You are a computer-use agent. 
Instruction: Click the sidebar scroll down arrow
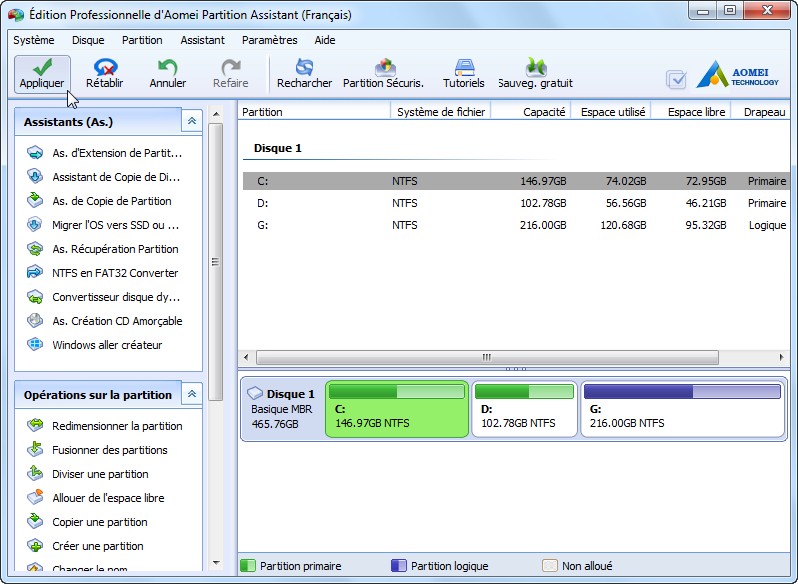216,563
